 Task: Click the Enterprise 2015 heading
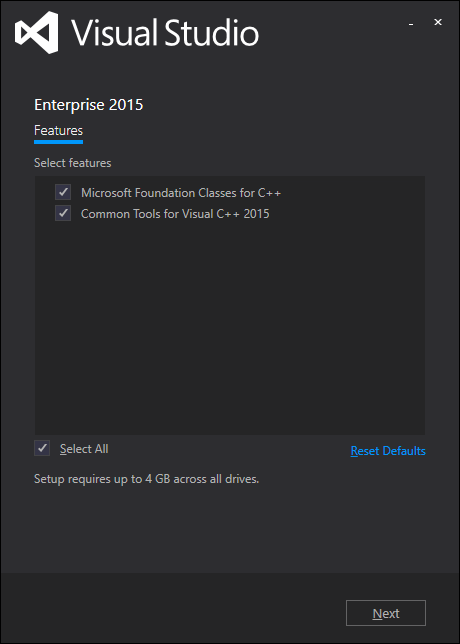click(x=89, y=105)
